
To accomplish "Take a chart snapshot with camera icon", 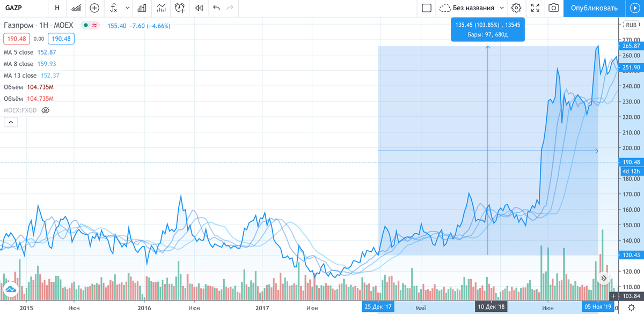I will (x=553, y=8).
